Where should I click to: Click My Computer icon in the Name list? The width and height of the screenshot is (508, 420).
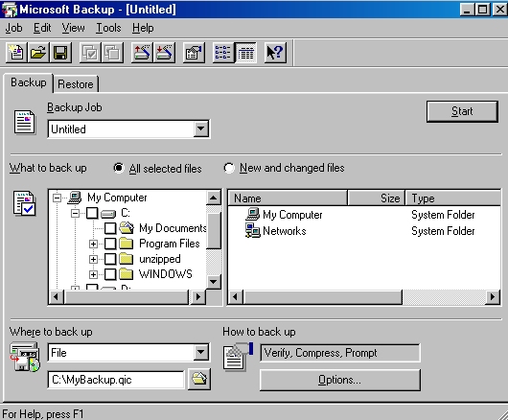tap(253, 215)
